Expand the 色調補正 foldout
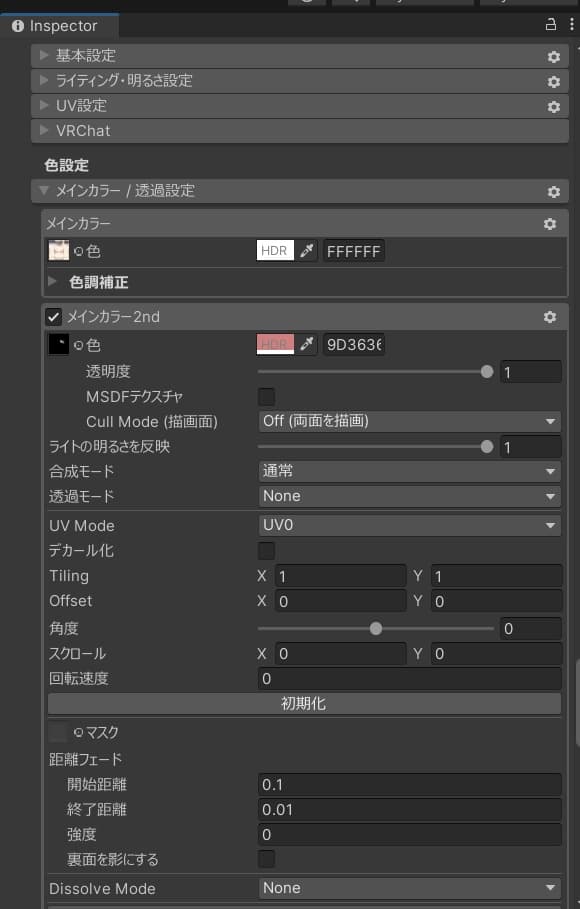This screenshot has width=580, height=909. (52, 281)
